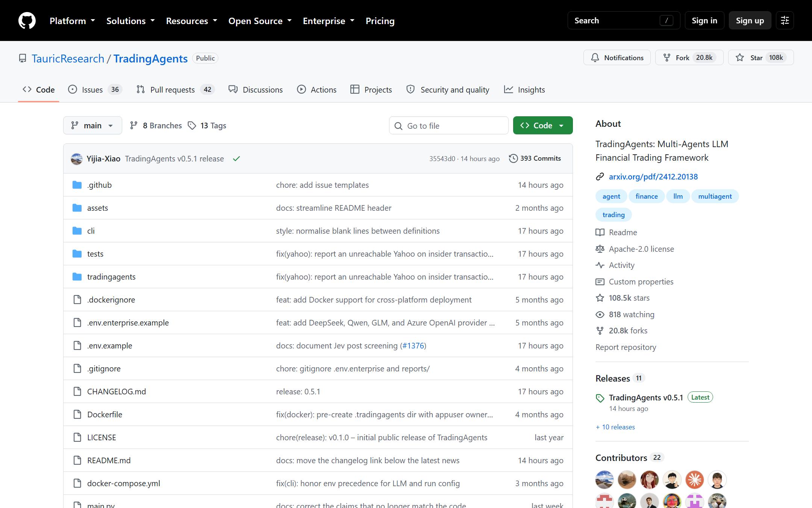This screenshot has height=508, width=812.
Task: Expand the Resources menu
Action: pos(192,21)
